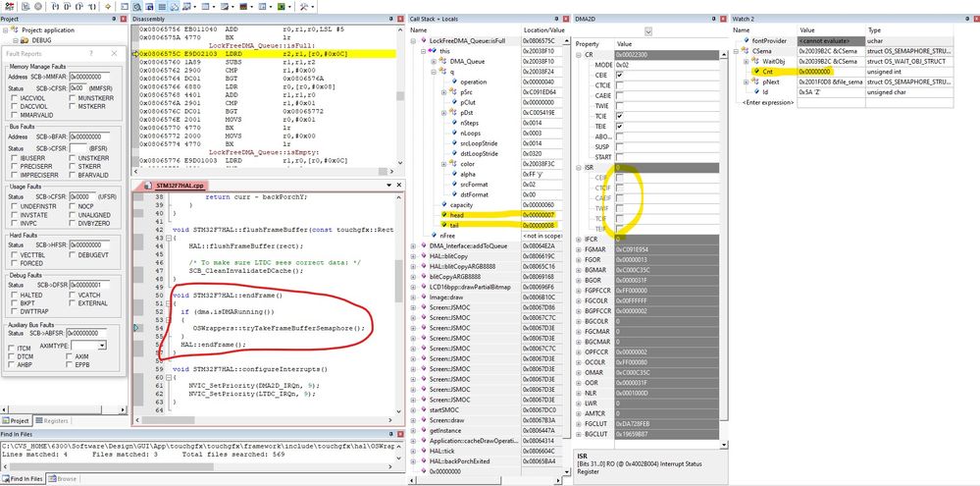Click the Step into toolbar icon

point(55,6)
